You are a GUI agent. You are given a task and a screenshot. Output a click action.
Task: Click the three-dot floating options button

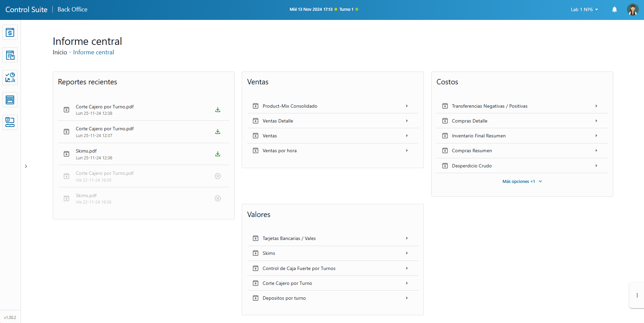click(x=637, y=295)
